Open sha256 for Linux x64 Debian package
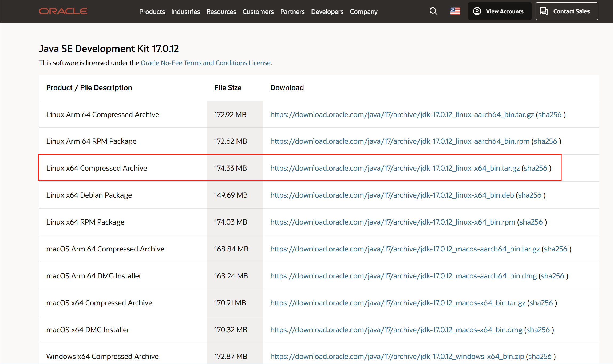Image resolution: width=613 pixels, height=364 pixels. pos(529,195)
